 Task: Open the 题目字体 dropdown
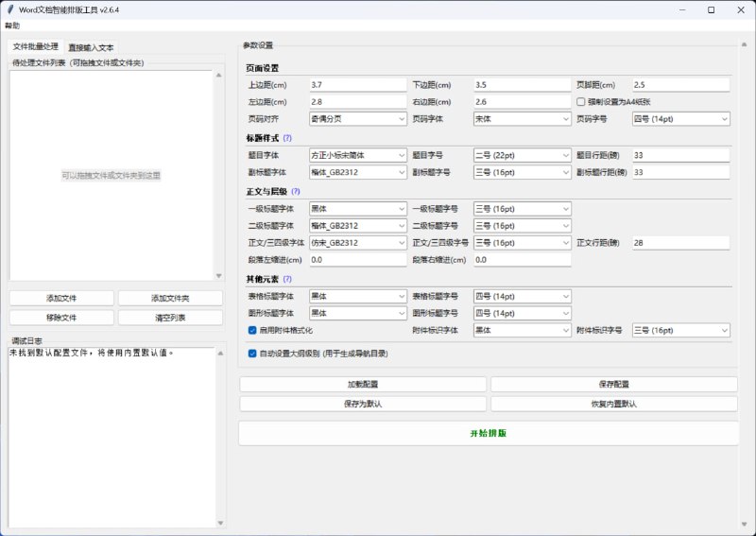(358, 155)
